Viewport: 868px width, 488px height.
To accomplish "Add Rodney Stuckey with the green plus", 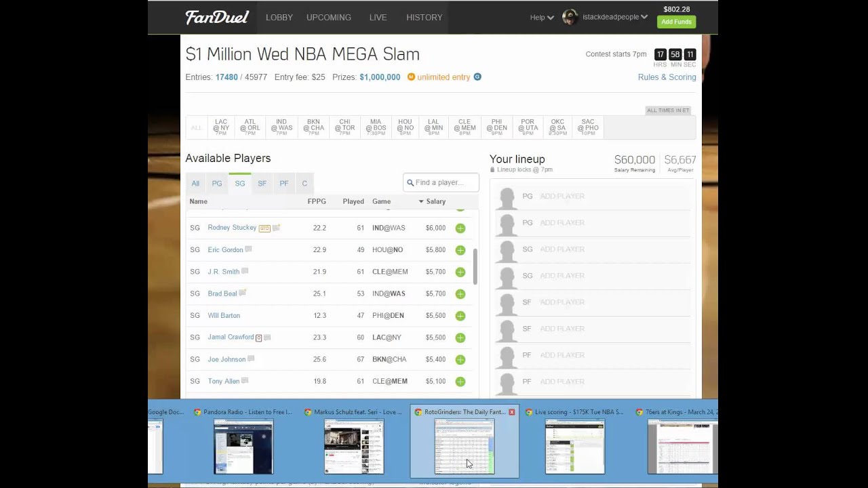I will click(x=460, y=228).
